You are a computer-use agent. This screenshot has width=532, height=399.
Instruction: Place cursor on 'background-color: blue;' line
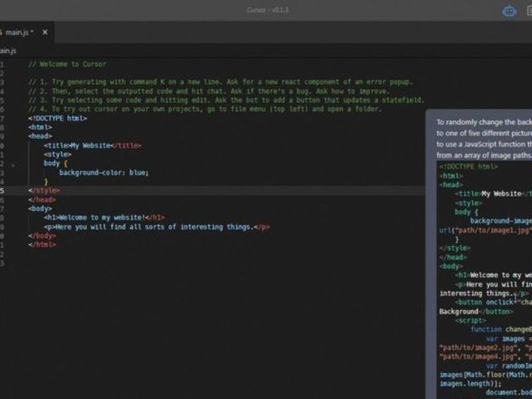coord(104,173)
